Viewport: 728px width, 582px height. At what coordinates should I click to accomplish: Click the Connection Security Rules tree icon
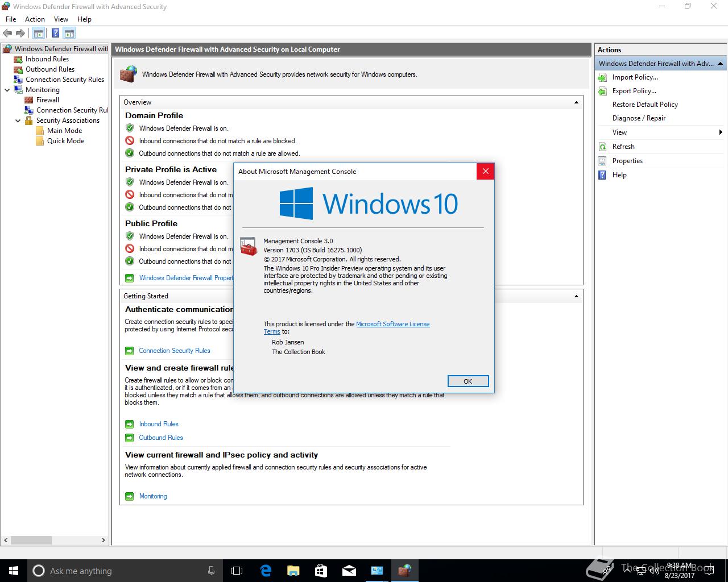coord(18,80)
